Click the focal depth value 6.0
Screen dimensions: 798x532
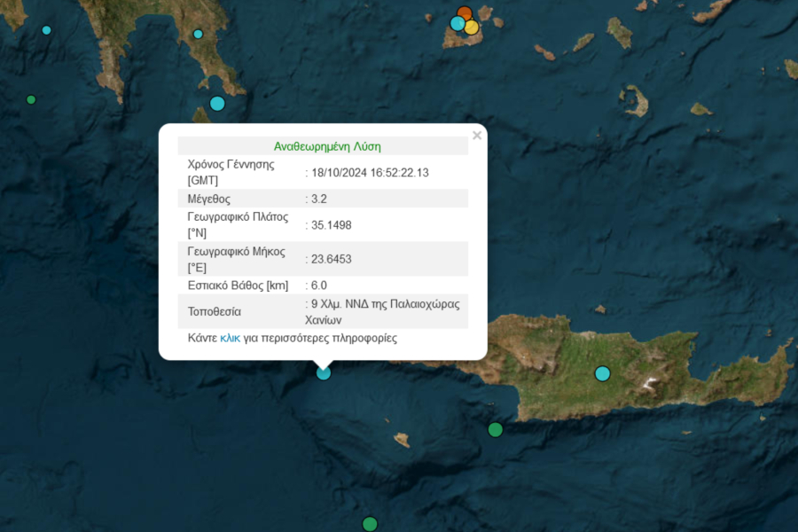click(318, 286)
